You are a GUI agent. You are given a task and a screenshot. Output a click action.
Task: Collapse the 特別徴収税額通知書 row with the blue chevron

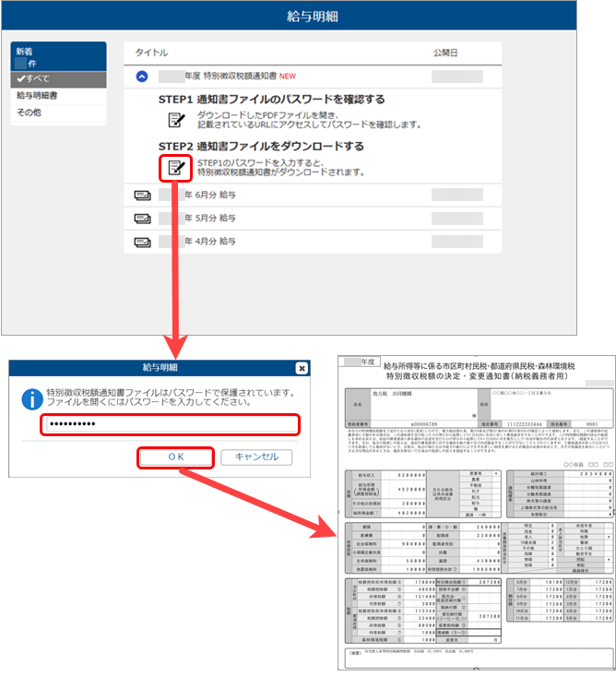[x=142, y=77]
